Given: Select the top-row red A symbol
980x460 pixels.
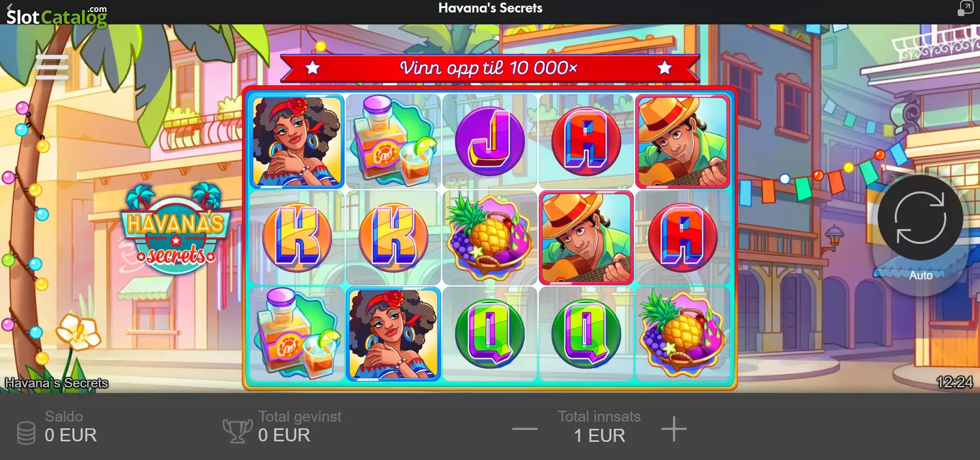Looking at the screenshot, I should click(x=586, y=141).
